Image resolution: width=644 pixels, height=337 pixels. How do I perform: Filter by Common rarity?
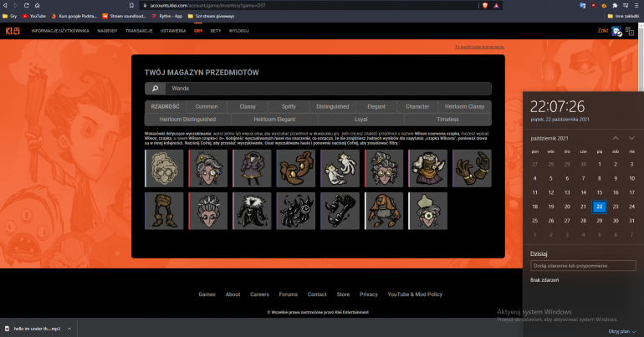[x=207, y=107]
